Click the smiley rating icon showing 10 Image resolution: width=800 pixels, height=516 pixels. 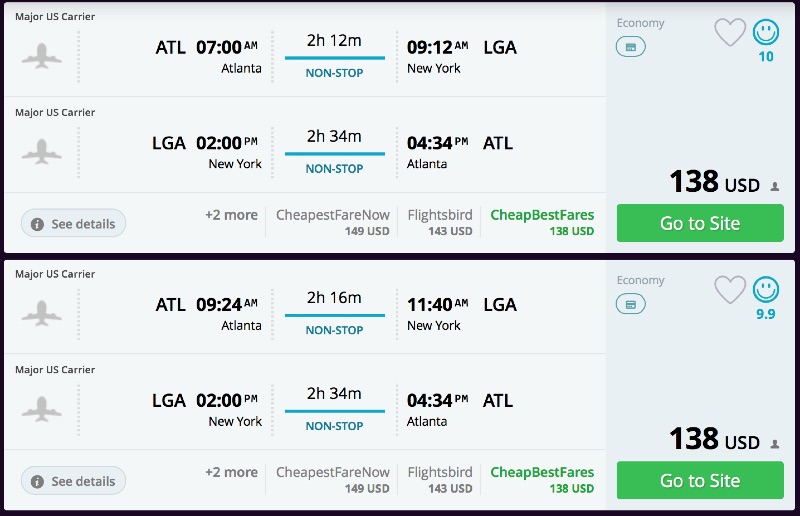[766, 33]
